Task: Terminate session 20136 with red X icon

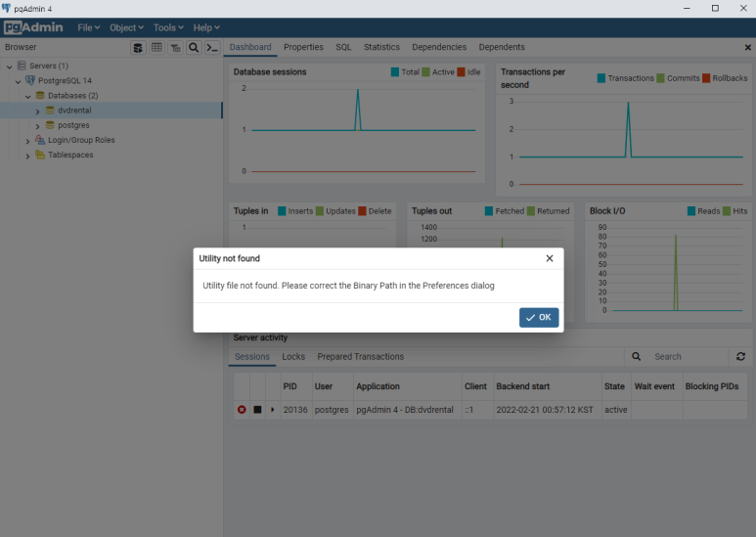Action: 242,410
